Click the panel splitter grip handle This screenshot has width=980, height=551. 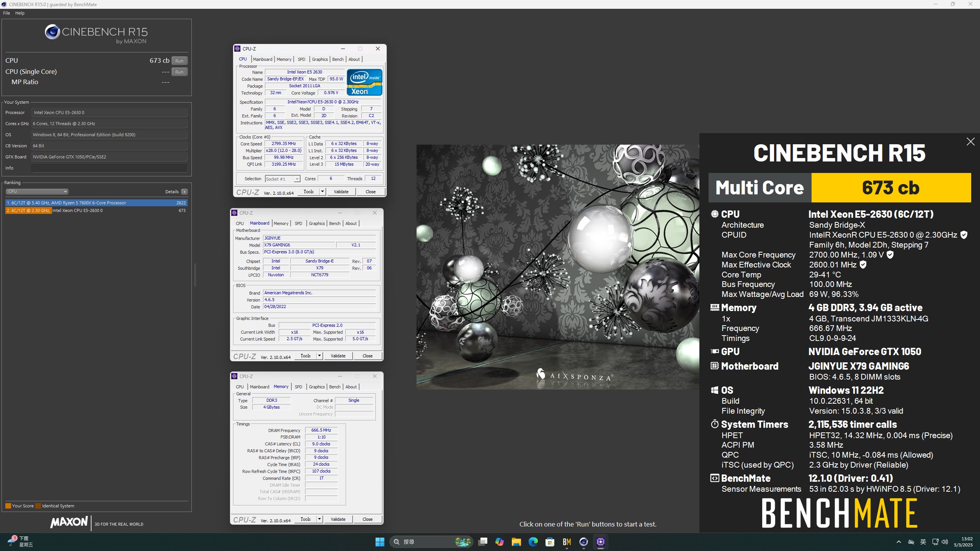(x=195, y=275)
